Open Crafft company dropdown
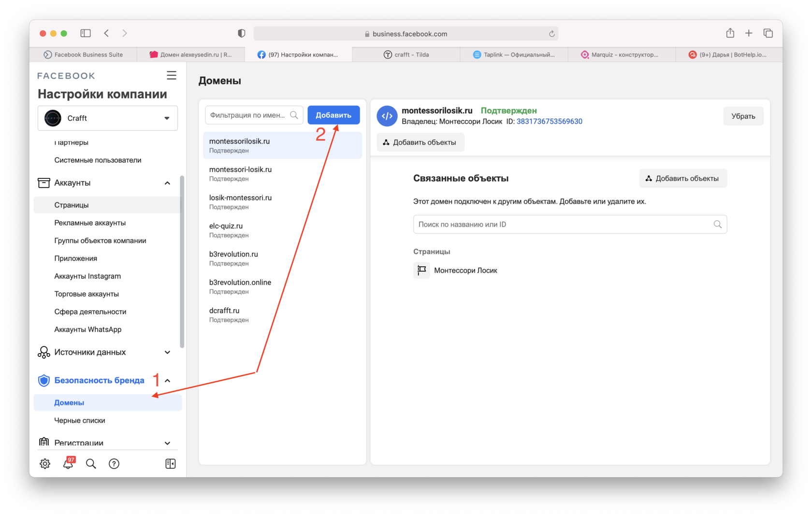This screenshot has height=516, width=812. pos(108,118)
